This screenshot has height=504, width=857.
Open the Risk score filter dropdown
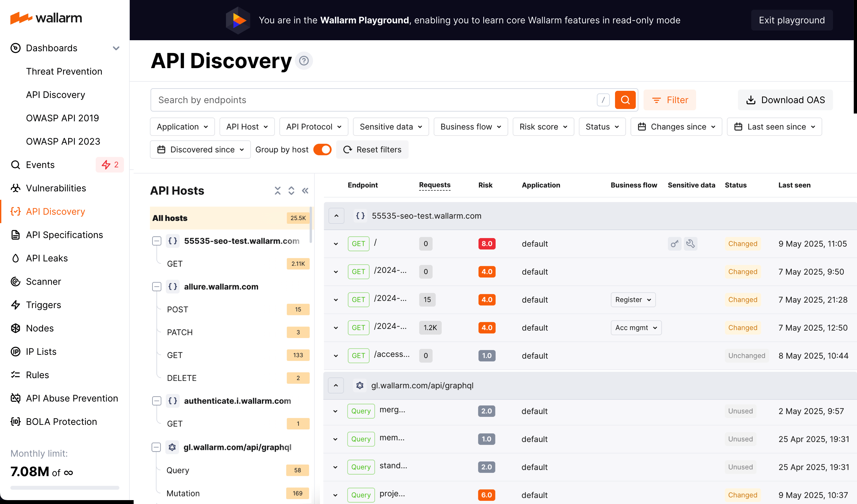(x=543, y=126)
